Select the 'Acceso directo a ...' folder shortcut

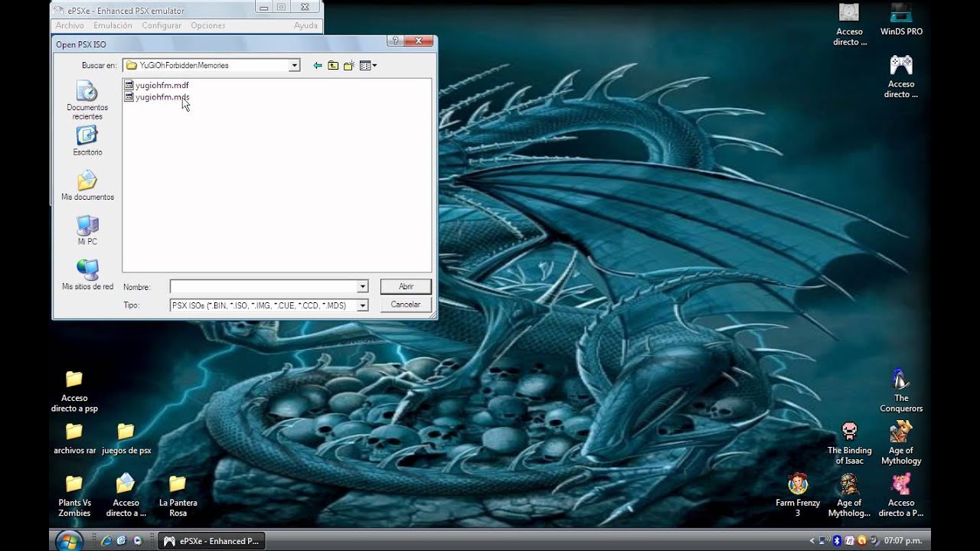tap(126, 496)
